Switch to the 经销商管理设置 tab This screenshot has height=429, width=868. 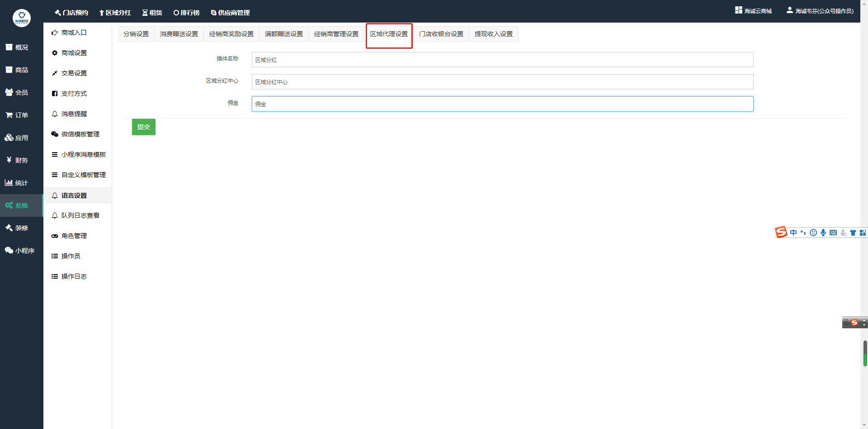point(336,34)
